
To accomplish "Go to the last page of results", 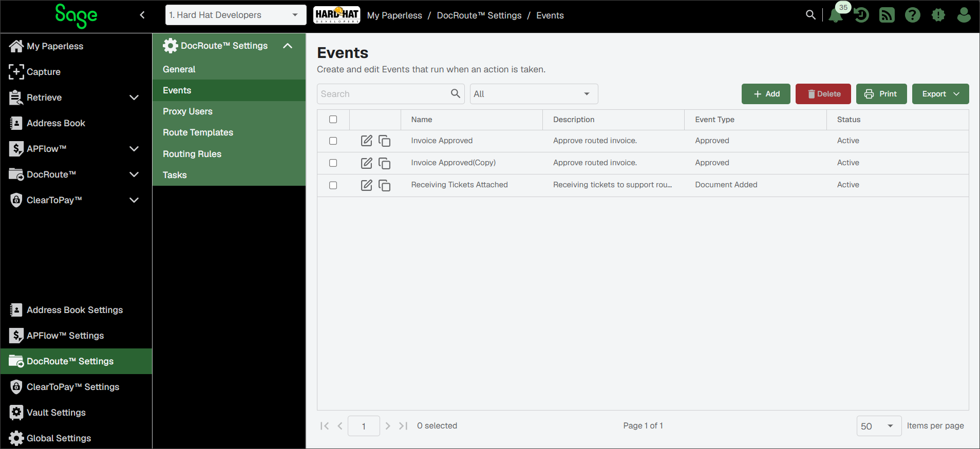I will click(403, 426).
